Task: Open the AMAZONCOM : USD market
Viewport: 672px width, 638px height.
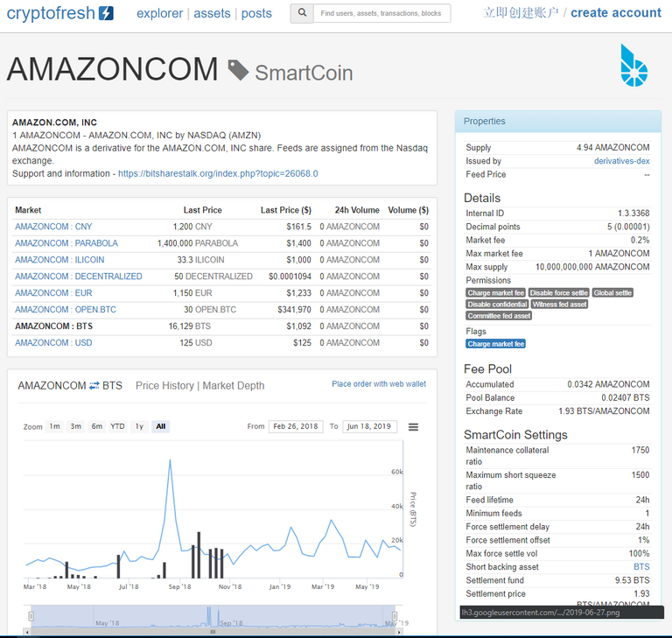Action: (x=53, y=343)
